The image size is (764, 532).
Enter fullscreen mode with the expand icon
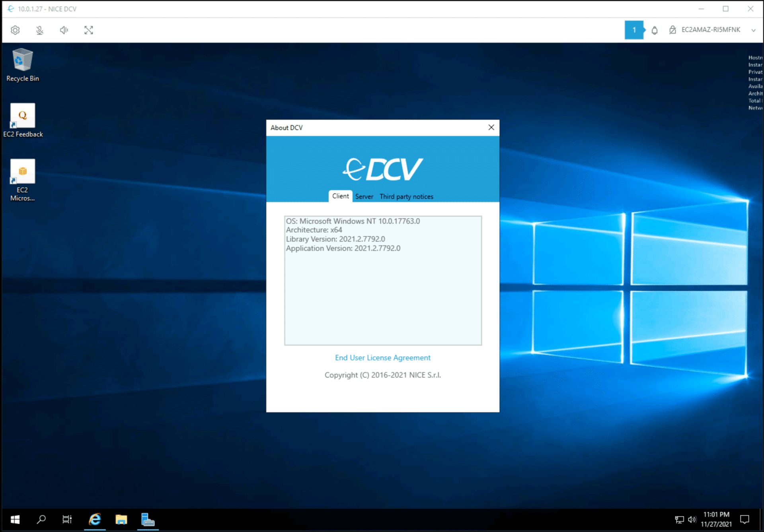89,30
